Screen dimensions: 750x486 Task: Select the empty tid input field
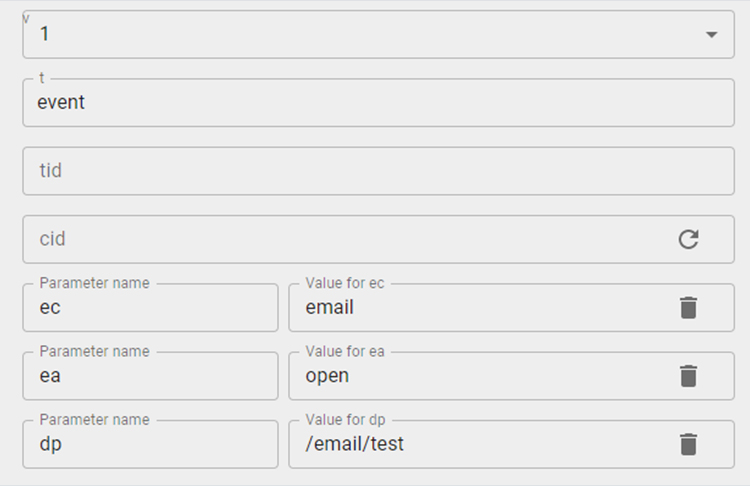tap(378, 171)
